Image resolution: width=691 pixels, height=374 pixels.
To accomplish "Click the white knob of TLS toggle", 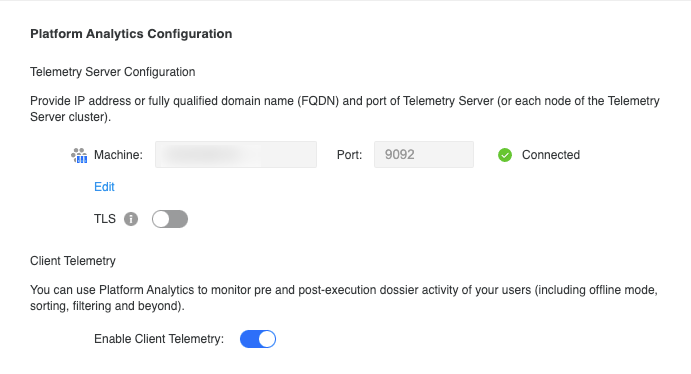I will tap(161, 219).
